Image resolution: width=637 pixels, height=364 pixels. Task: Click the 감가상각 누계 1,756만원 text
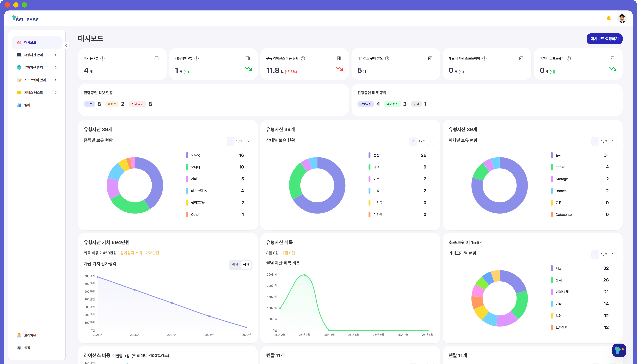tap(140, 253)
